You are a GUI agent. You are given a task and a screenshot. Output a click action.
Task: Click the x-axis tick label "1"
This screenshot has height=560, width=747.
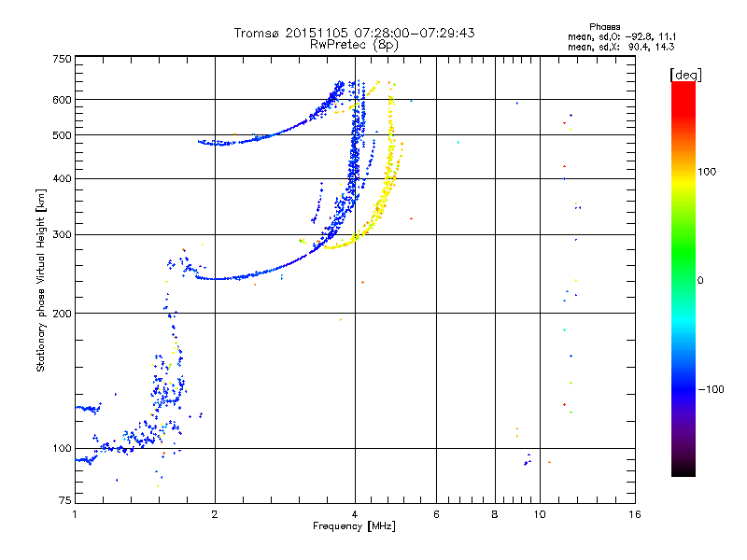coord(75,514)
